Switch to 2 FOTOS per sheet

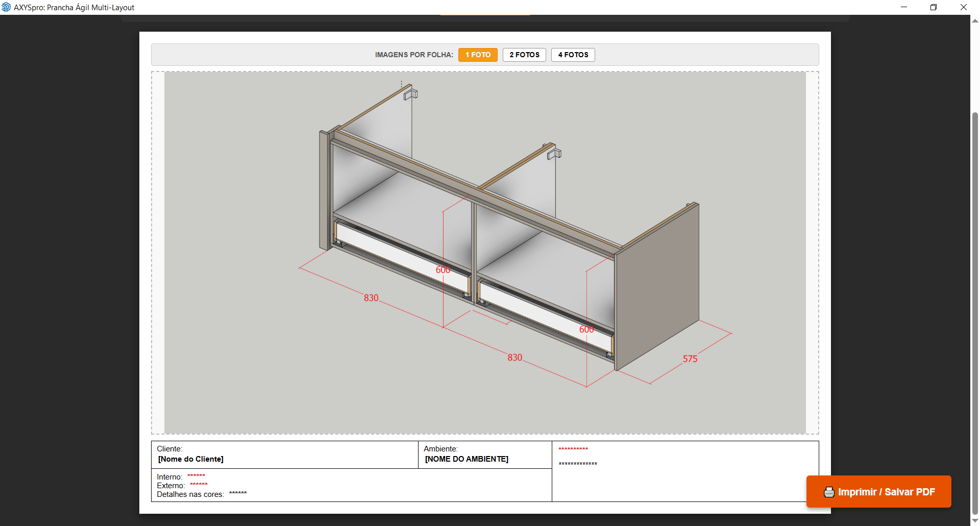(524, 55)
